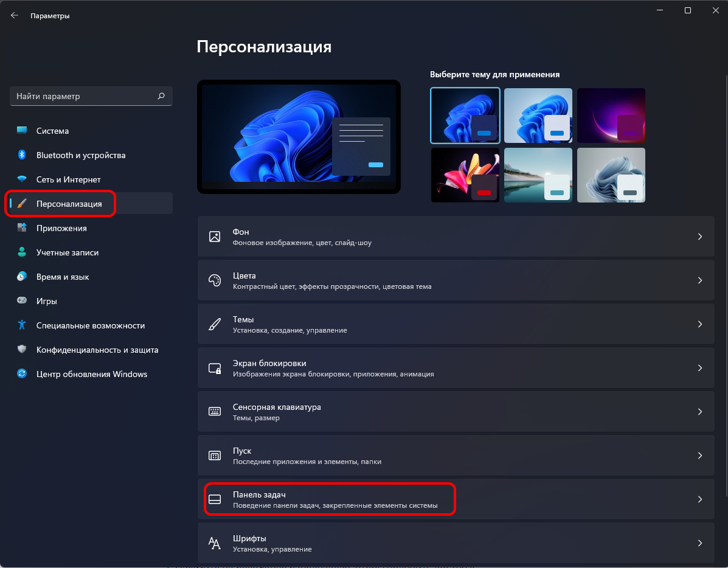Click the Wi-Fi icon for Сеть и Интернет
This screenshot has width=728, height=568.
22,179
